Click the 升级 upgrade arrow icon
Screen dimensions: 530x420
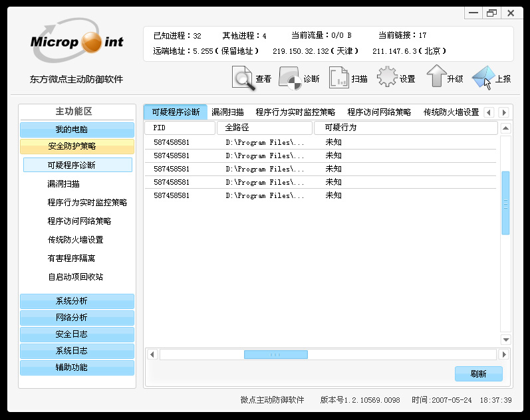point(436,78)
